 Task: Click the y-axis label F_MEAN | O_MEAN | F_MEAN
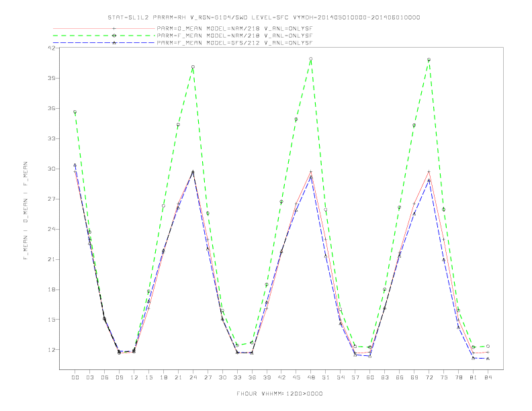tap(26, 211)
